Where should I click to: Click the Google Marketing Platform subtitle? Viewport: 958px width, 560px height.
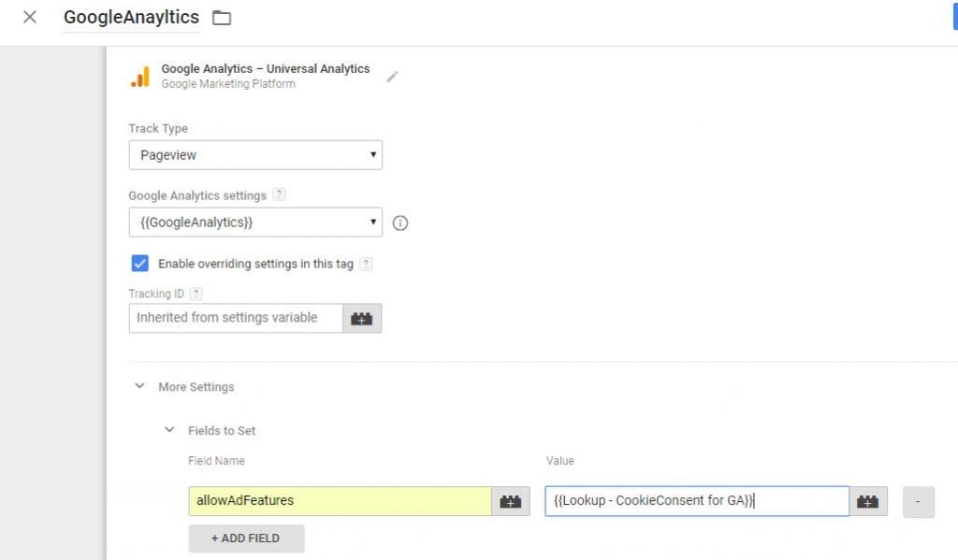(x=228, y=83)
